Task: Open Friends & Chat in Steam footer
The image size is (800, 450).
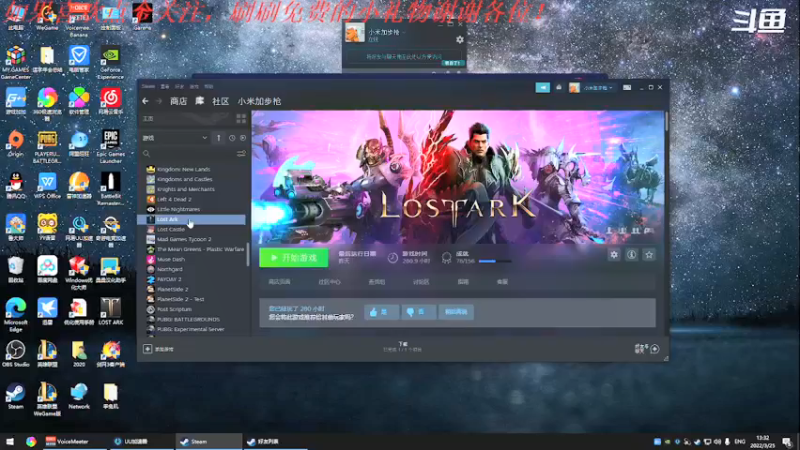Action: (x=647, y=349)
